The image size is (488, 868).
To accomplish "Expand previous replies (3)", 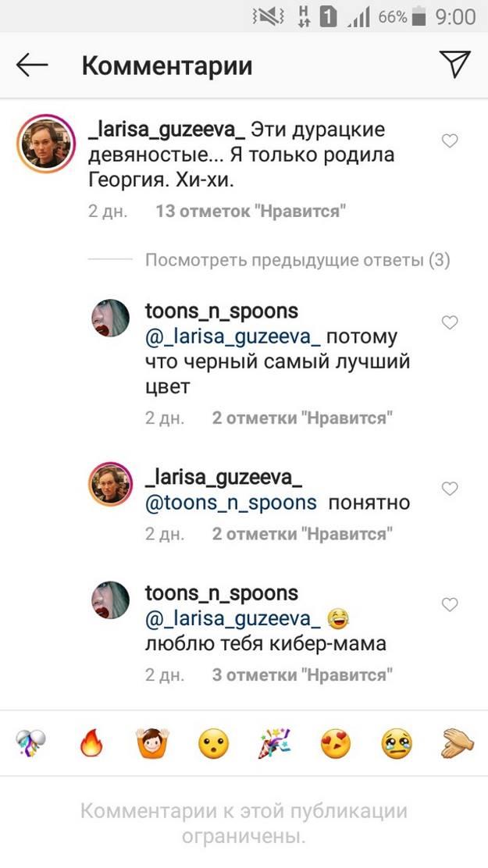I will [x=297, y=260].
